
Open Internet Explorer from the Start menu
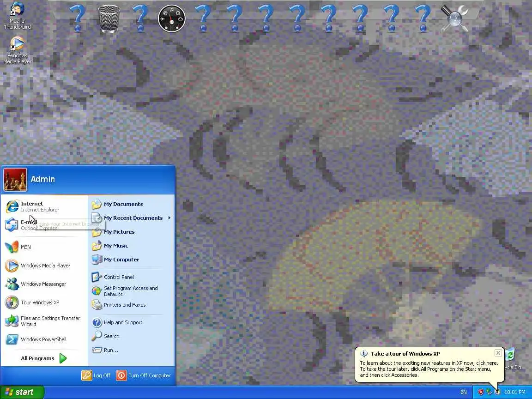44,206
